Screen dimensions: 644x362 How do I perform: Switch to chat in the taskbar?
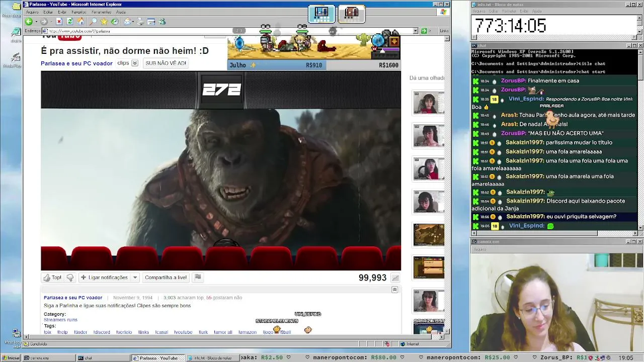coord(104,358)
